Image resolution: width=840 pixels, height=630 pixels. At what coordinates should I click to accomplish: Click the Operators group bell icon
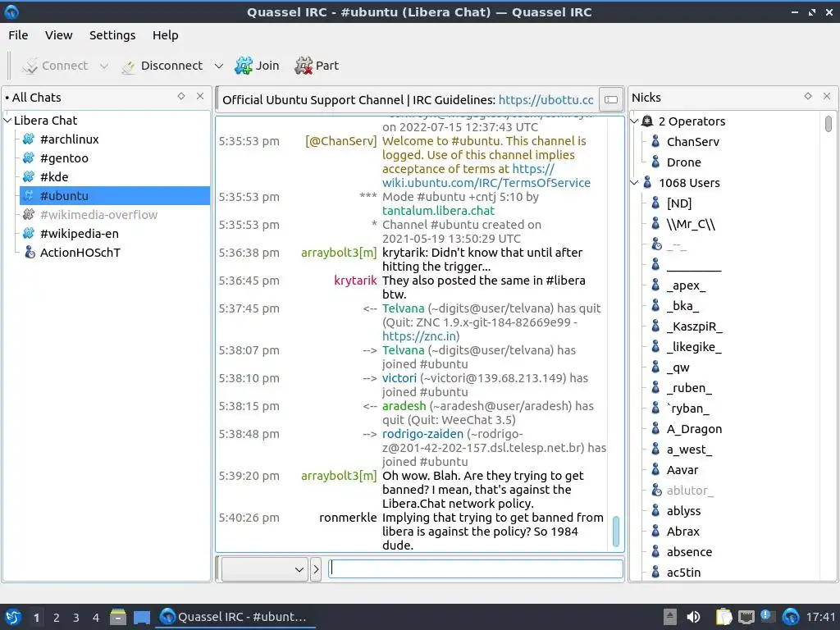[647, 121]
